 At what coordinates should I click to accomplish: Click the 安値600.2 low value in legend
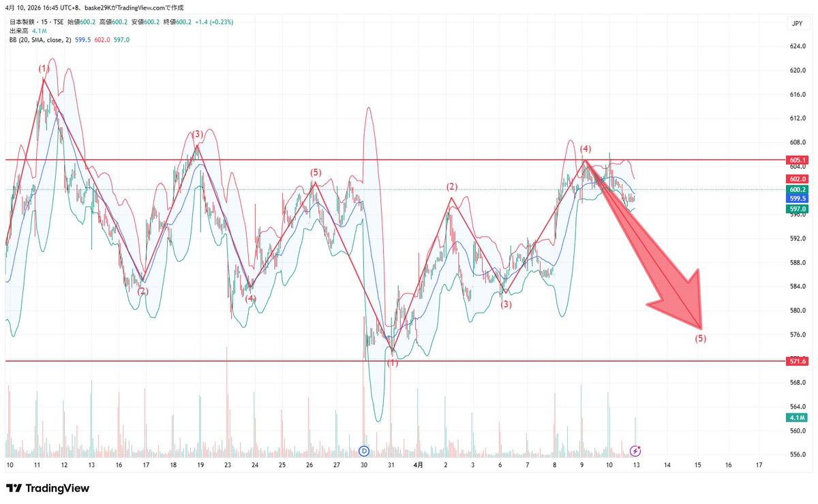[145, 22]
